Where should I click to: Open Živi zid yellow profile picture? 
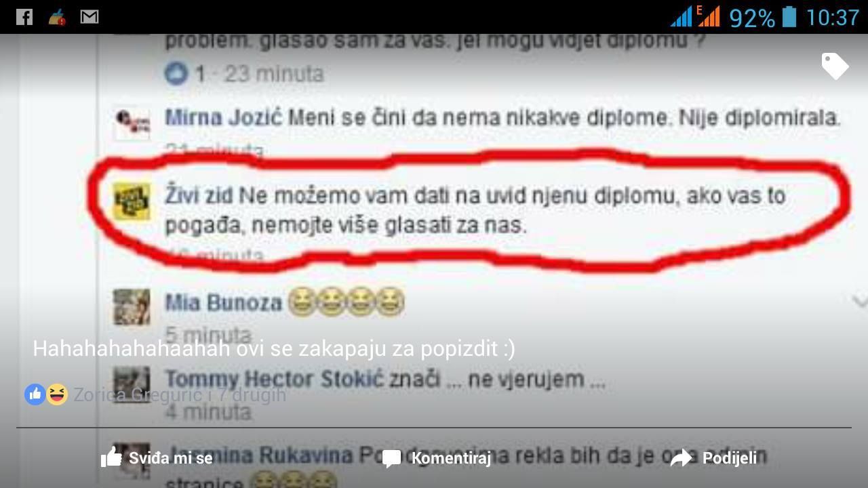coord(131,201)
